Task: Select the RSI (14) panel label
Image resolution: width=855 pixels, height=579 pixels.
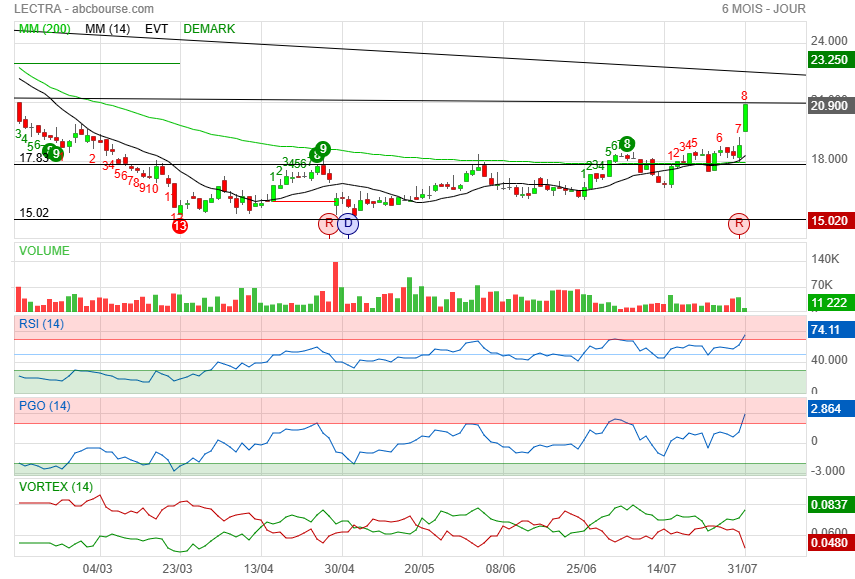Action: point(41,324)
